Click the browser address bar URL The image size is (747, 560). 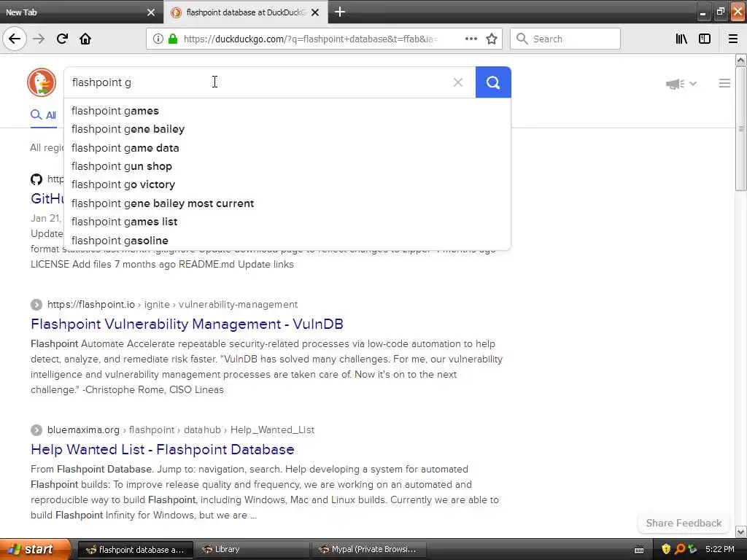pos(309,39)
